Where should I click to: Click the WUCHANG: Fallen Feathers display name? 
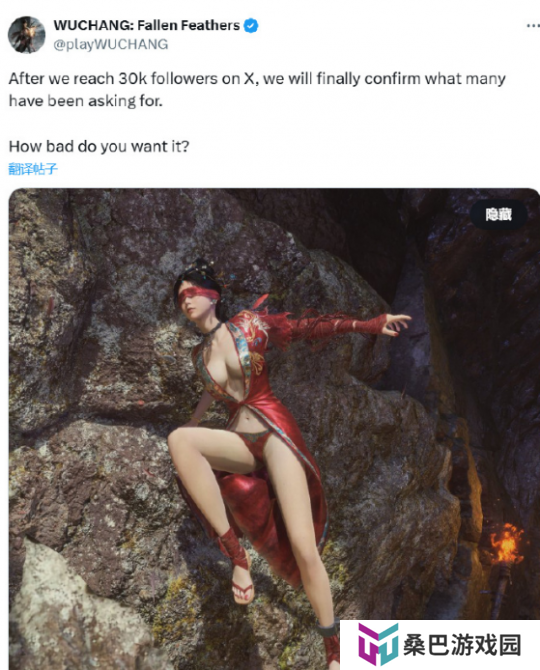click(147, 26)
